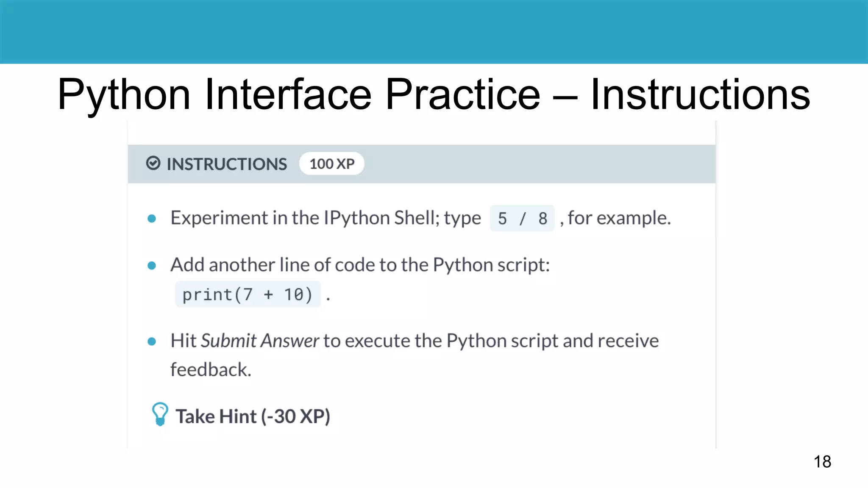Click the first bullet point dot
The height and width of the screenshot is (488, 868).
coord(152,219)
